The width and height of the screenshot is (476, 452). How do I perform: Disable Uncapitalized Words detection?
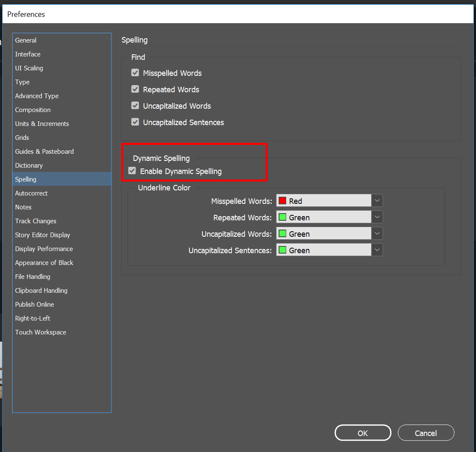(135, 105)
